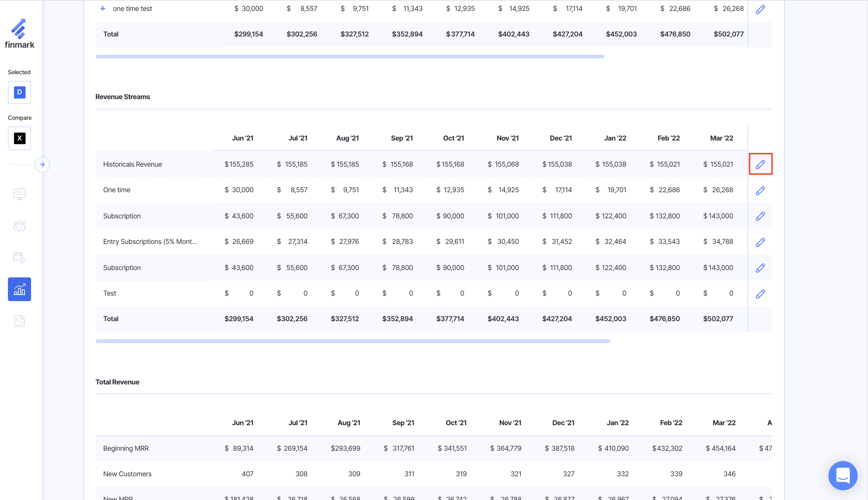Image resolution: width=868 pixels, height=500 pixels.
Task: Click pencil icon for One time row
Action: tap(760, 190)
